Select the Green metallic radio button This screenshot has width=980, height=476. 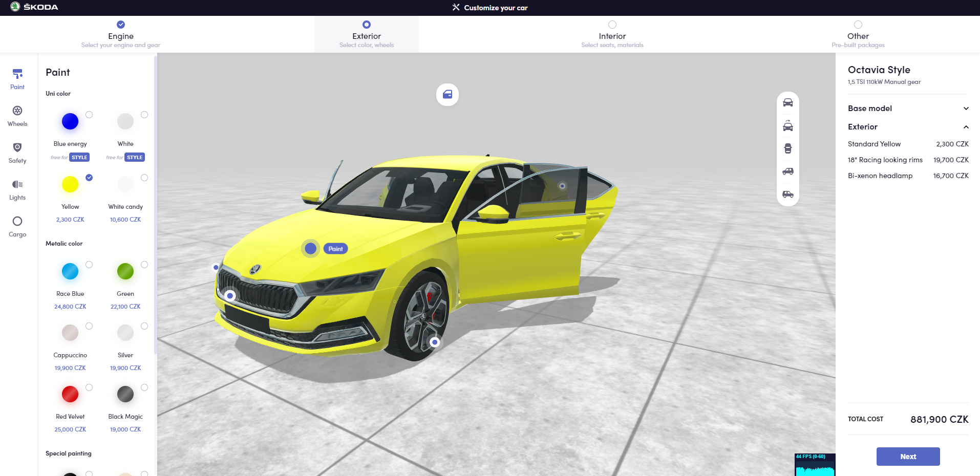point(144,265)
